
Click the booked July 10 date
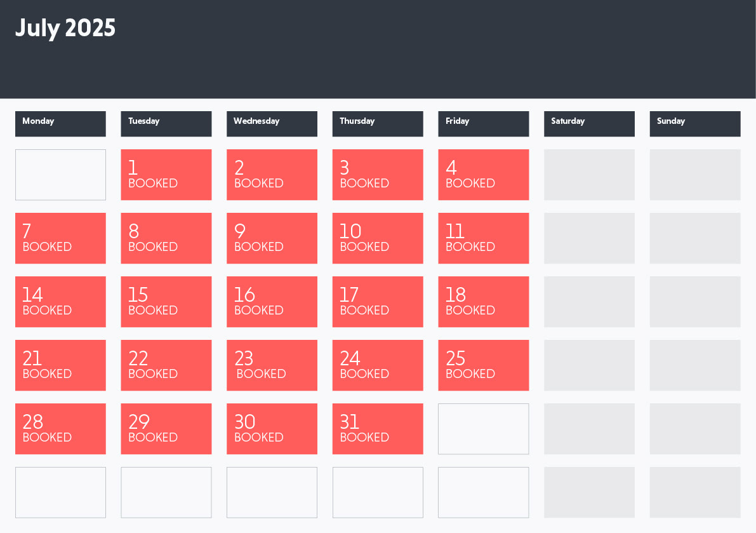pos(377,238)
